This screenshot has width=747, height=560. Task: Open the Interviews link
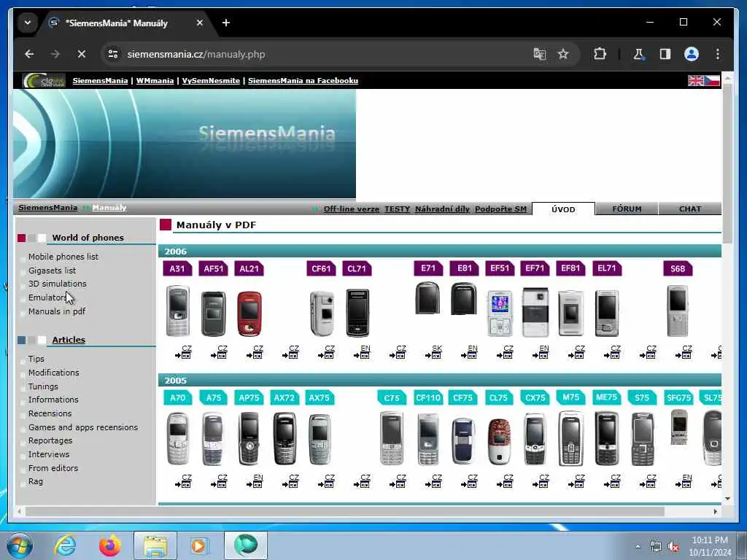49,455
